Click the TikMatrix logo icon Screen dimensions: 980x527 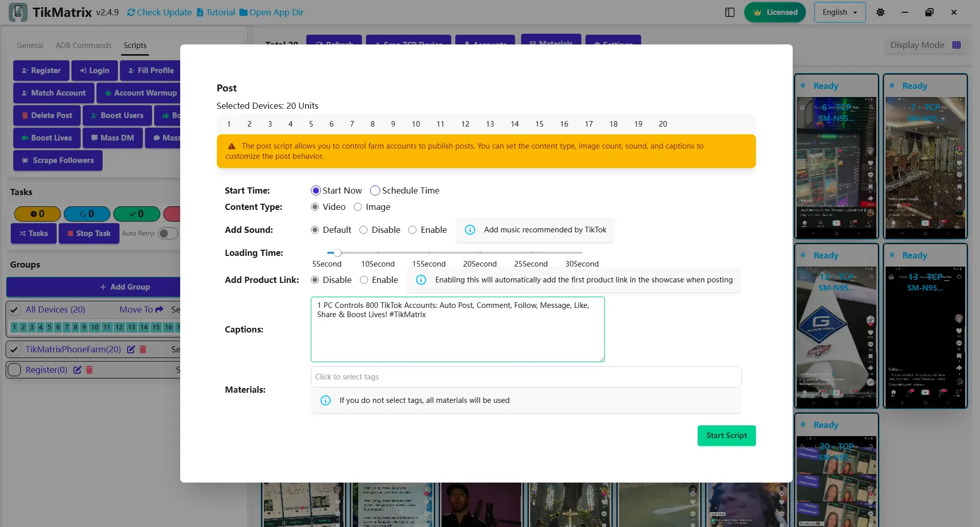[x=18, y=12]
